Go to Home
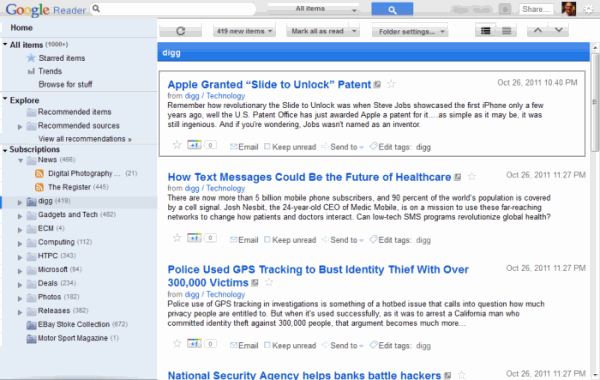 [21, 28]
